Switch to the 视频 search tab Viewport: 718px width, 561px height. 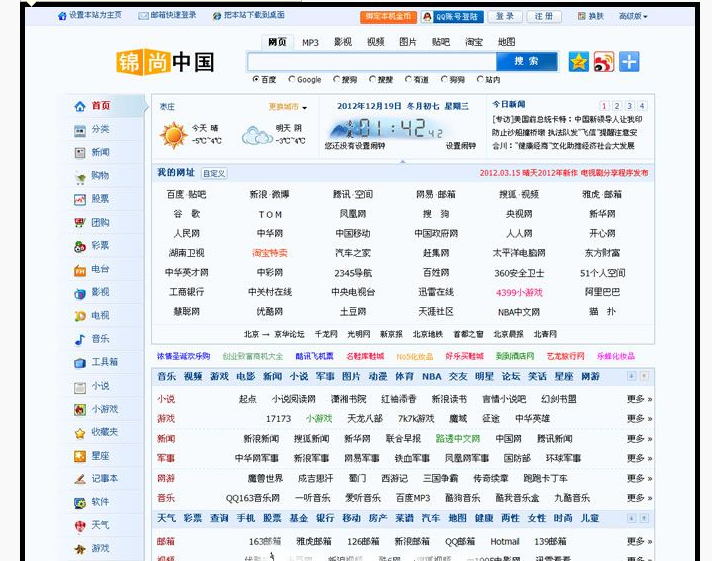coord(375,42)
